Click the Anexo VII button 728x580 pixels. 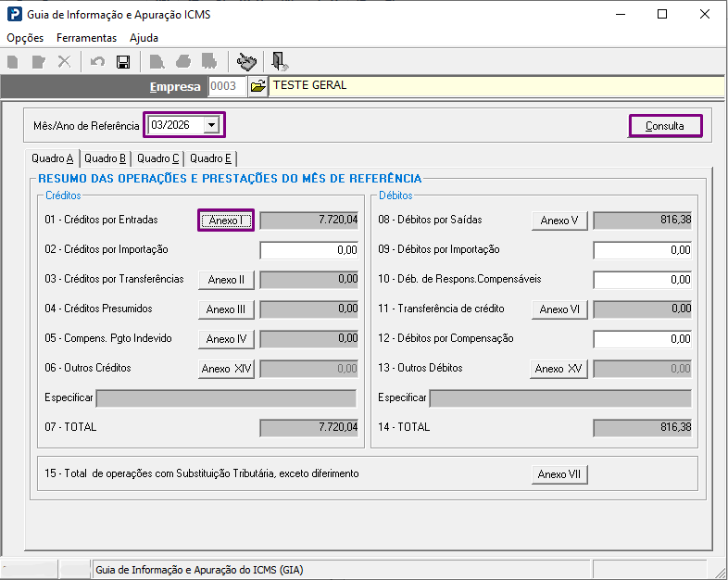(x=559, y=474)
